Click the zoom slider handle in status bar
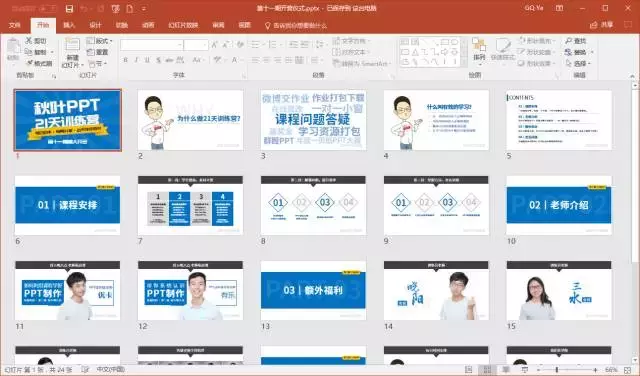The width and height of the screenshot is (640, 376). click(556, 370)
